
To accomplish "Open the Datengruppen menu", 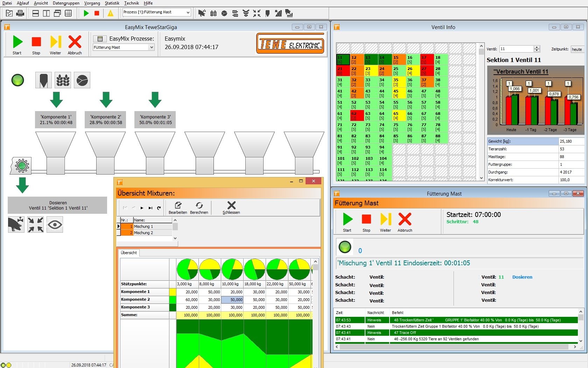I will [66, 3].
